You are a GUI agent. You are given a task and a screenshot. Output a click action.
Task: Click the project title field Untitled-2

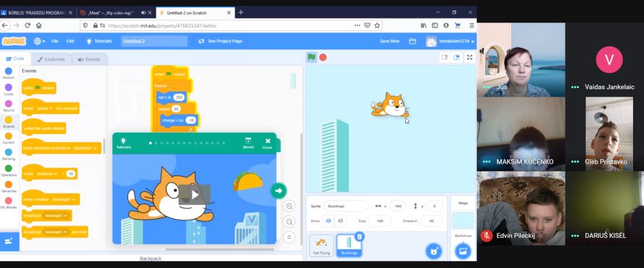(x=154, y=41)
